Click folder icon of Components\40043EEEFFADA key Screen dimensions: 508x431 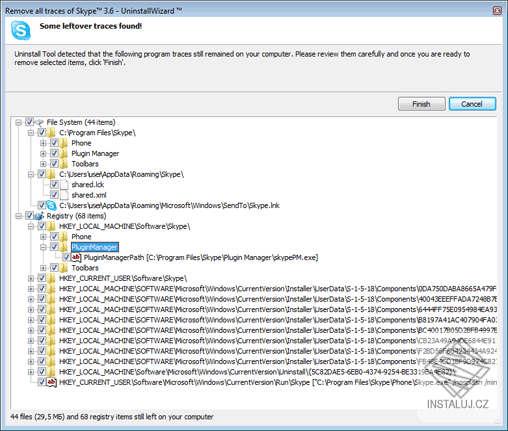pos(51,299)
